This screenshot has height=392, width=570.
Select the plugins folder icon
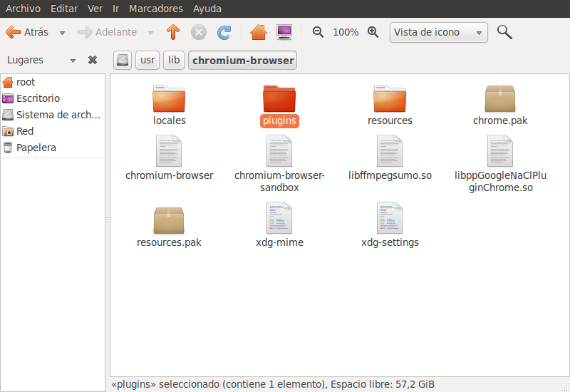pyautogui.click(x=279, y=98)
